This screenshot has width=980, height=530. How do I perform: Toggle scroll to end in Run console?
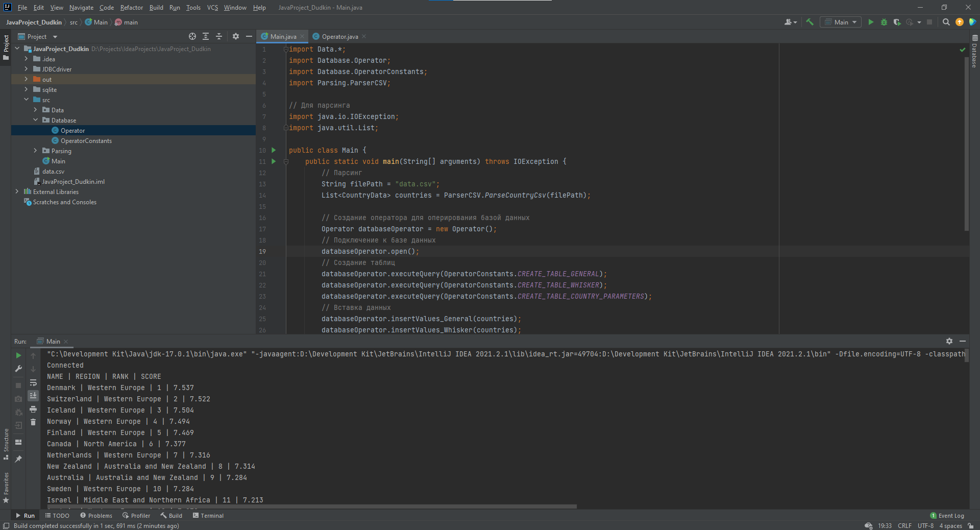tap(33, 396)
